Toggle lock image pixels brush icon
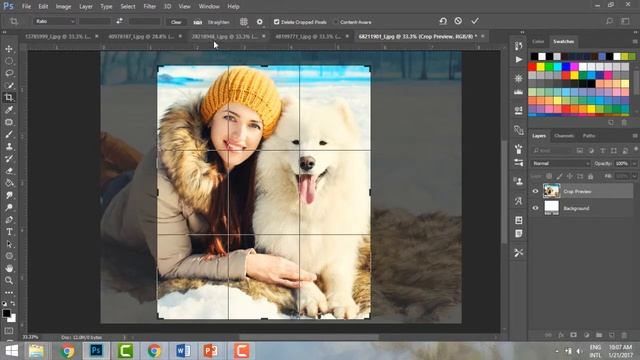640x360 pixels. tap(559, 176)
